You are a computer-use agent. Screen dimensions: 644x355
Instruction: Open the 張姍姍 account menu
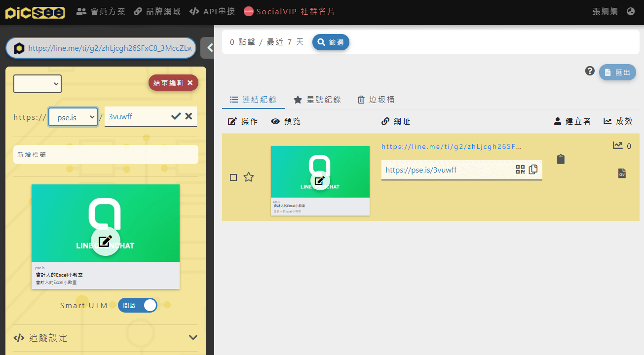pyautogui.click(x=605, y=11)
